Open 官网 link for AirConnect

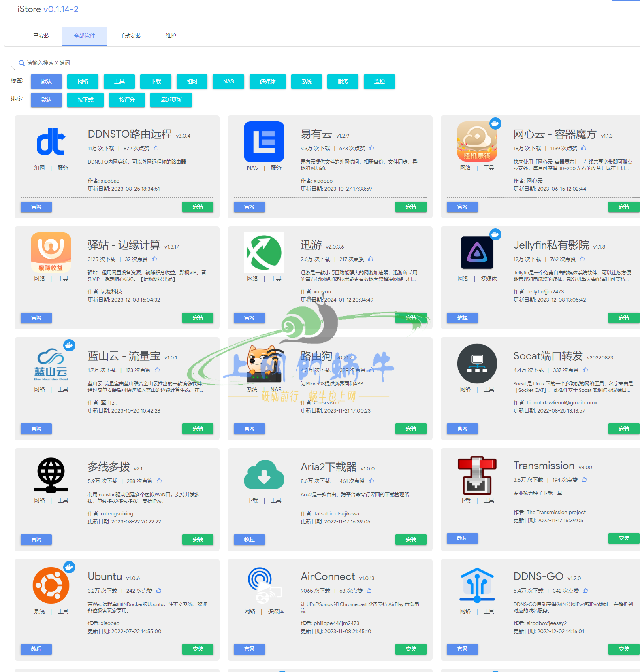coord(250,649)
